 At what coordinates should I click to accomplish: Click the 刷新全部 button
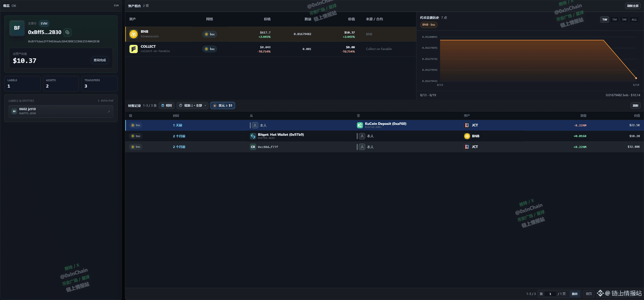coord(633,6)
